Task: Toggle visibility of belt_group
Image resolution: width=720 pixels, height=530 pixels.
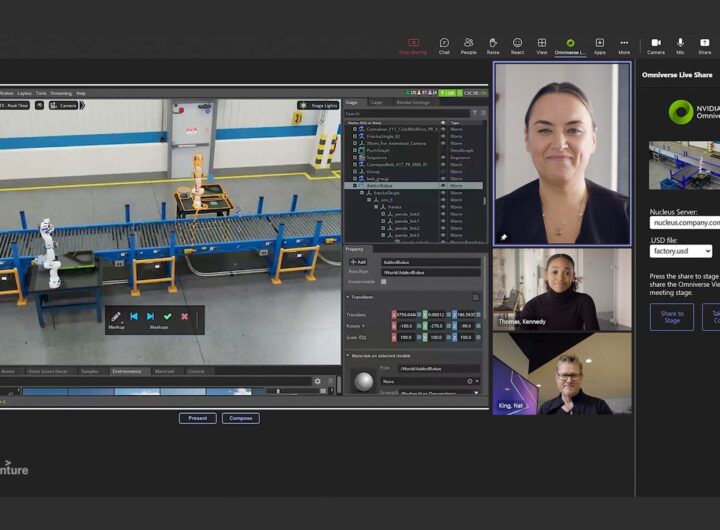Action: coord(443,178)
